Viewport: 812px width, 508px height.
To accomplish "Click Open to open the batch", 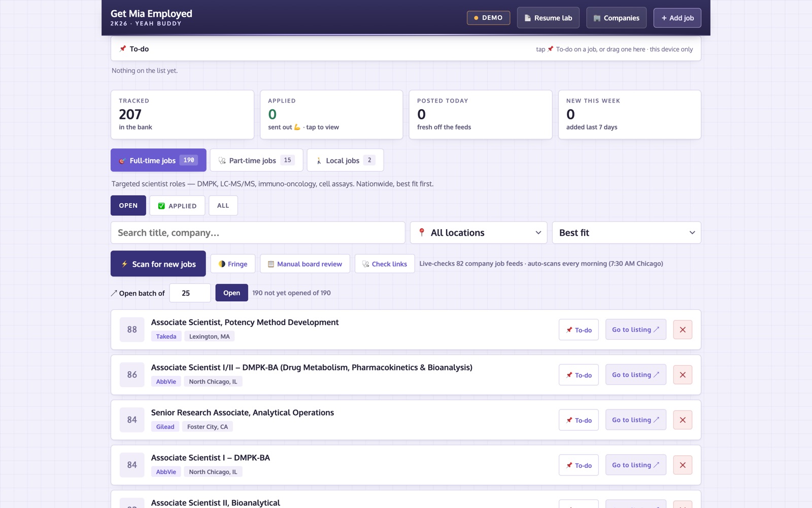I will click(x=231, y=293).
